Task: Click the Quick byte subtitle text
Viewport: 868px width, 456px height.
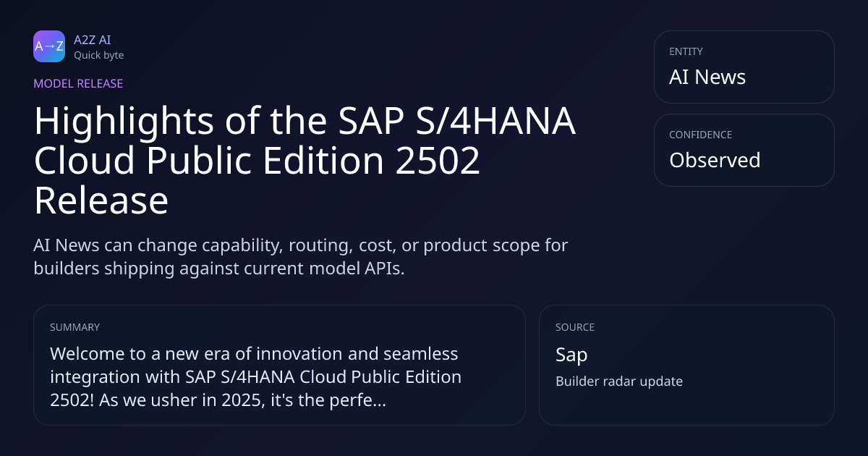Action: 98,55
